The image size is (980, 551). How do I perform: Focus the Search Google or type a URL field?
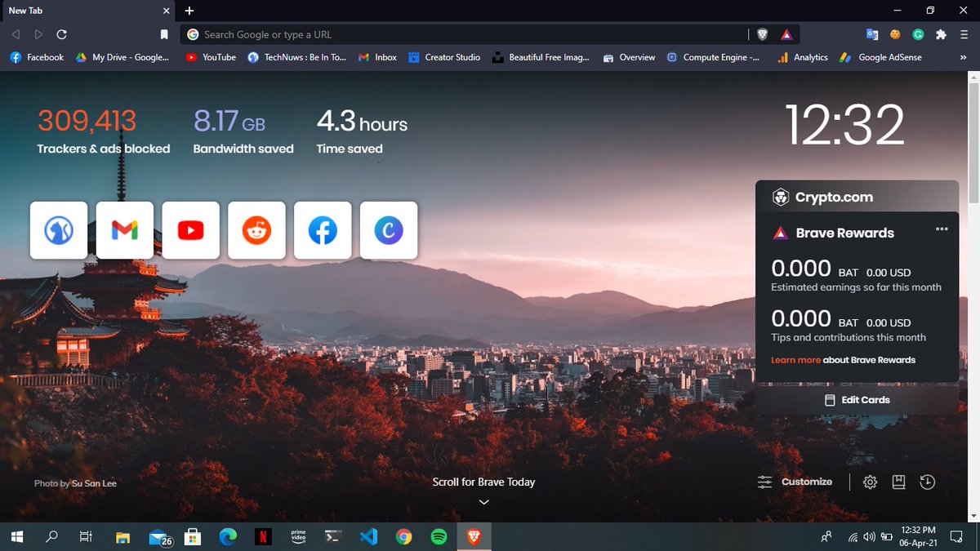[465, 34]
